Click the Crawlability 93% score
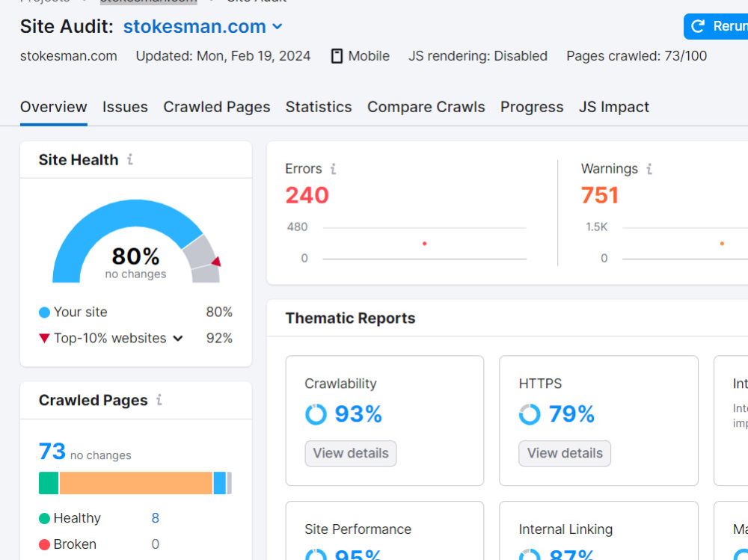Image resolution: width=748 pixels, height=560 pixels. (358, 413)
